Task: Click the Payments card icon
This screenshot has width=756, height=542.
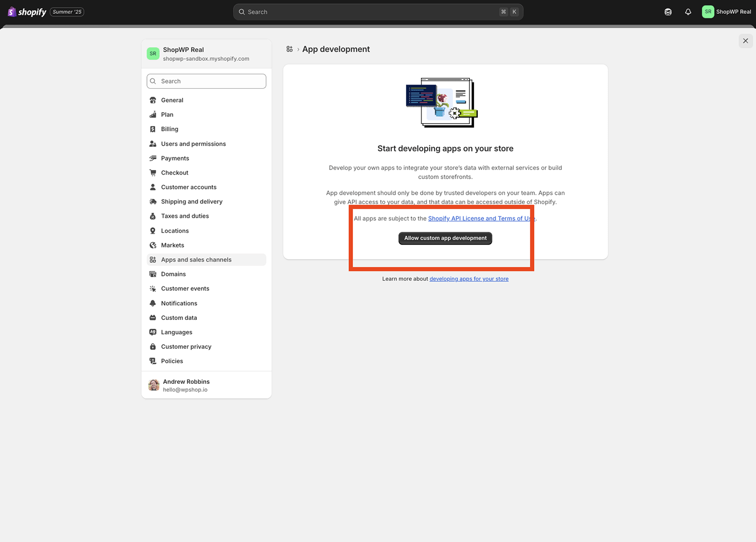Action: click(153, 158)
